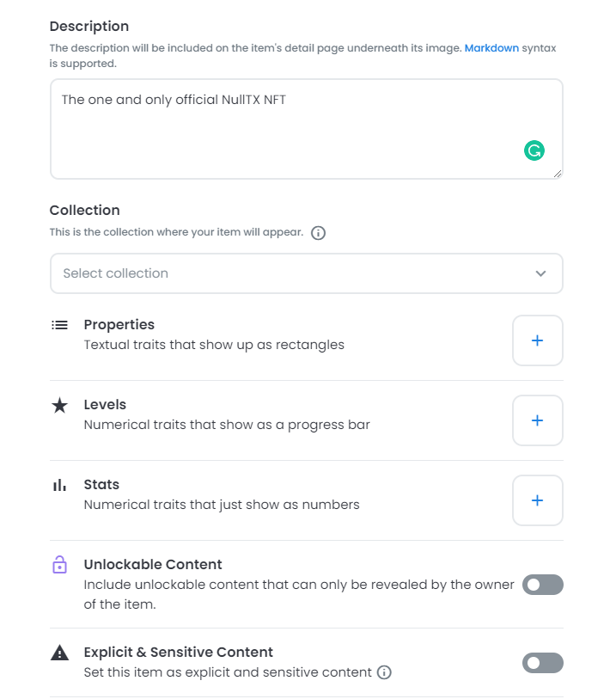Viewport: 616px width, 699px height.
Task: Select the Levels star icon
Action: point(59,404)
